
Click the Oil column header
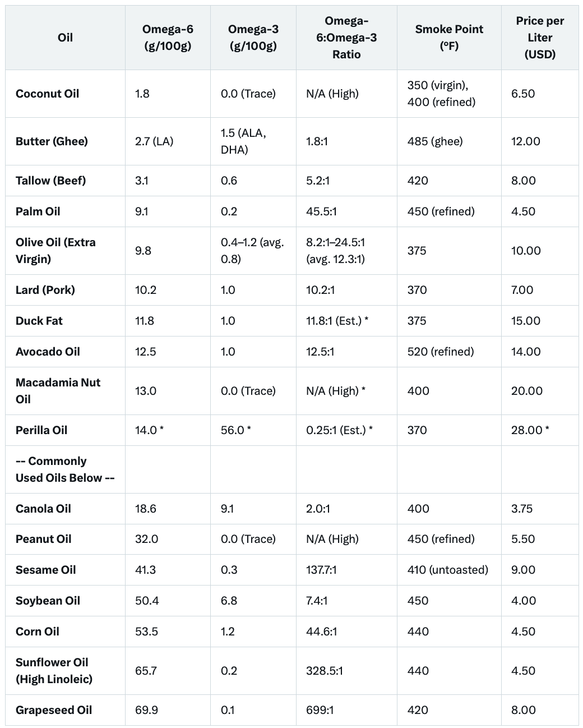pyautogui.click(x=65, y=38)
